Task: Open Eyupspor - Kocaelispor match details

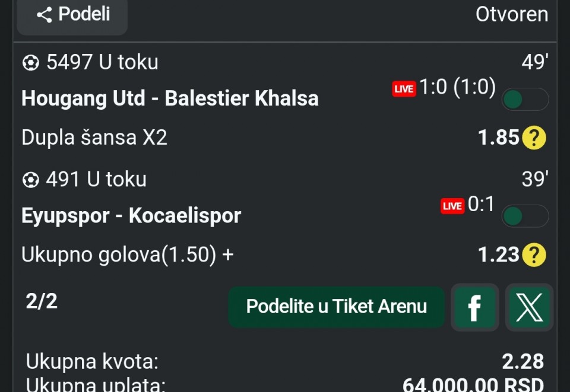Action: coord(131,215)
